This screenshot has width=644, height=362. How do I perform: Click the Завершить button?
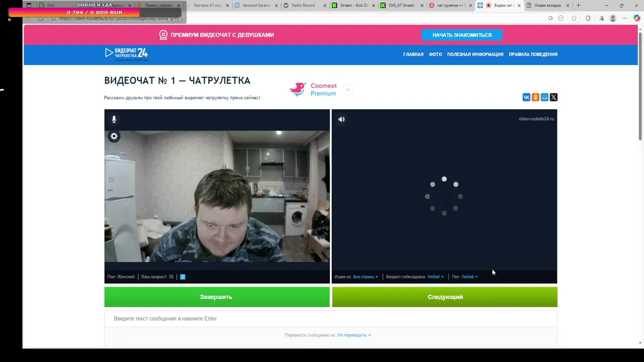click(x=217, y=297)
